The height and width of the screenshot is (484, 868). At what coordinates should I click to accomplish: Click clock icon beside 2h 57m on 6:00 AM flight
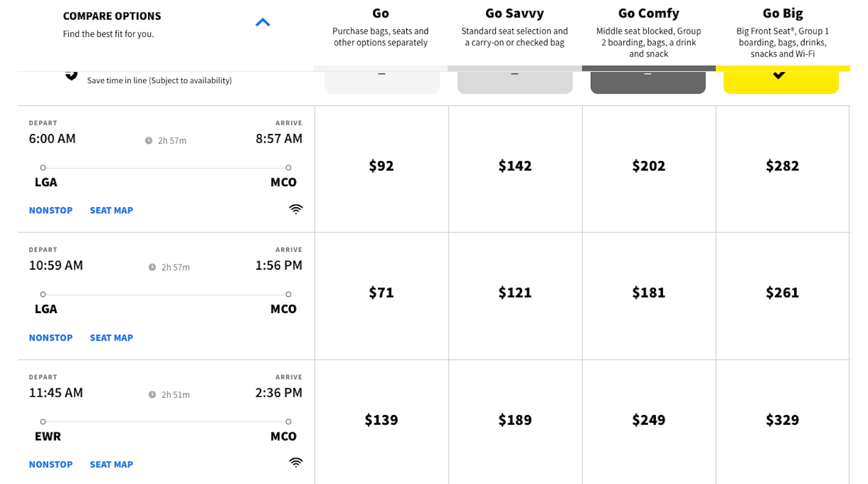point(149,141)
